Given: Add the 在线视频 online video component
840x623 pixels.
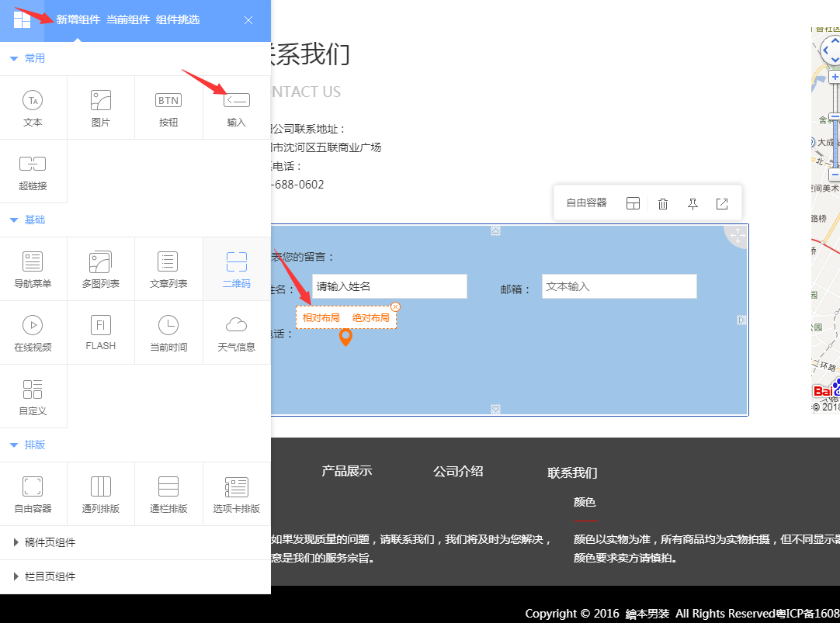Looking at the screenshot, I should click(x=33, y=332).
